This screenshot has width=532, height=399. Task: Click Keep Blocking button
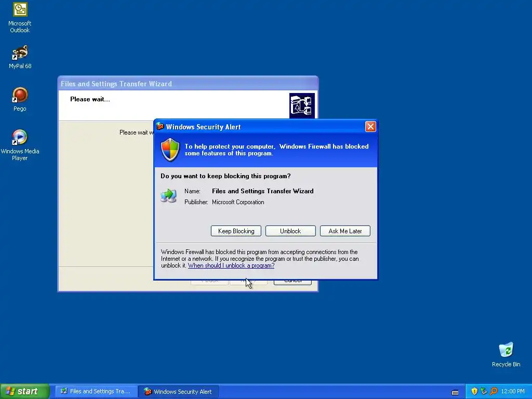click(236, 231)
